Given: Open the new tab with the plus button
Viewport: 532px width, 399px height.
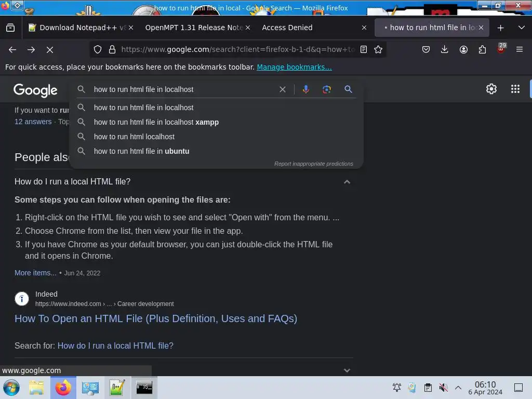Looking at the screenshot, I should pyautogui.click(x=500, y=28).
